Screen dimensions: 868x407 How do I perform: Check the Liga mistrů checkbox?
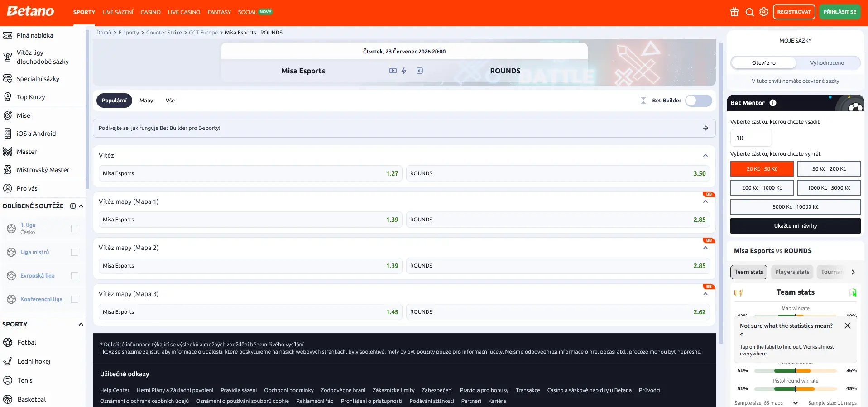coord(75,252)
